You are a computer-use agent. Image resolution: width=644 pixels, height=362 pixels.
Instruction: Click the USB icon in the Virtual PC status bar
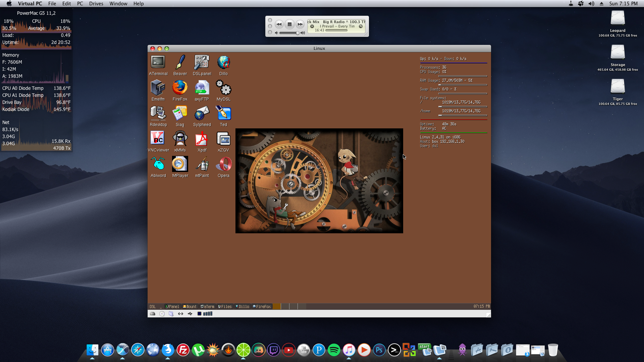[190, 314]
